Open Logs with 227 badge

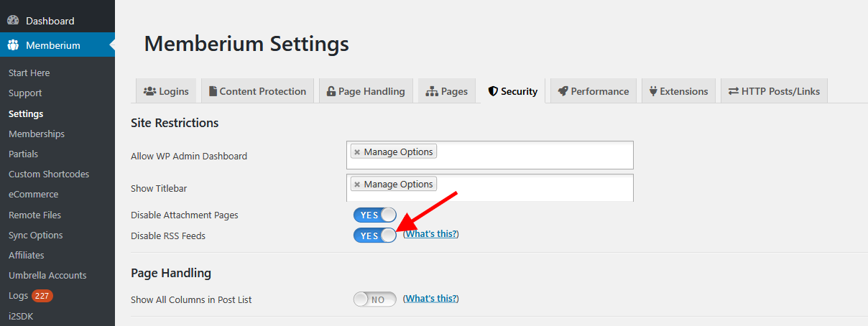point(30,295)
